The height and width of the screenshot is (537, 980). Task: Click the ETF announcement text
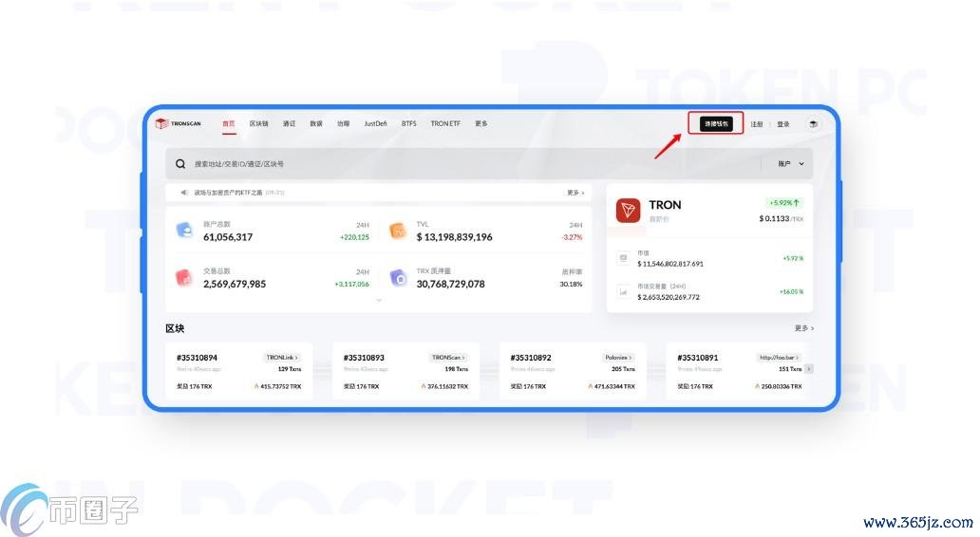228,193
